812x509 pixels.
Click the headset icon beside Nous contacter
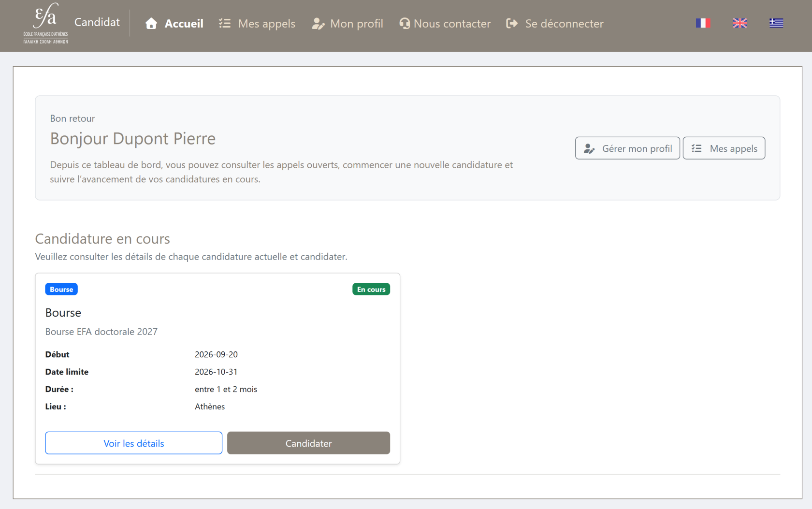(x=405, y=23)
